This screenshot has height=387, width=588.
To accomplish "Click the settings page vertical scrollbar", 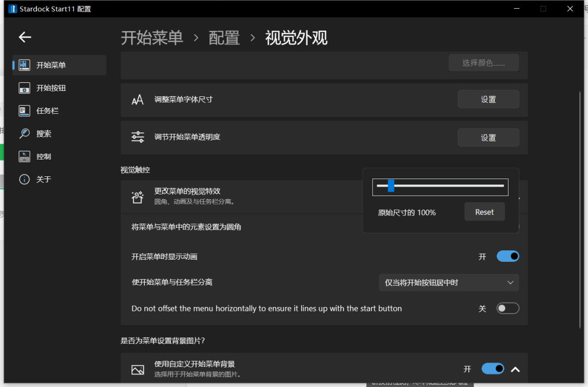I will (580, 210).
